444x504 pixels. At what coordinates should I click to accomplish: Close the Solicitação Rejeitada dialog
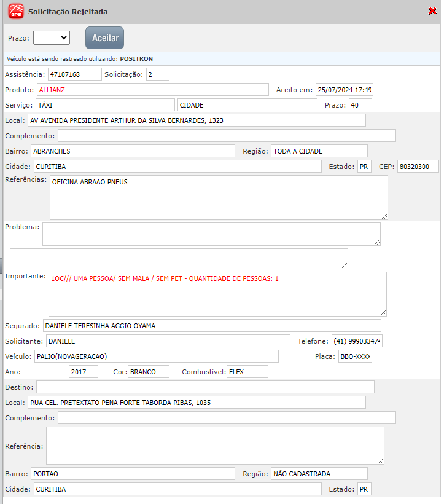(x=432, y=11)
